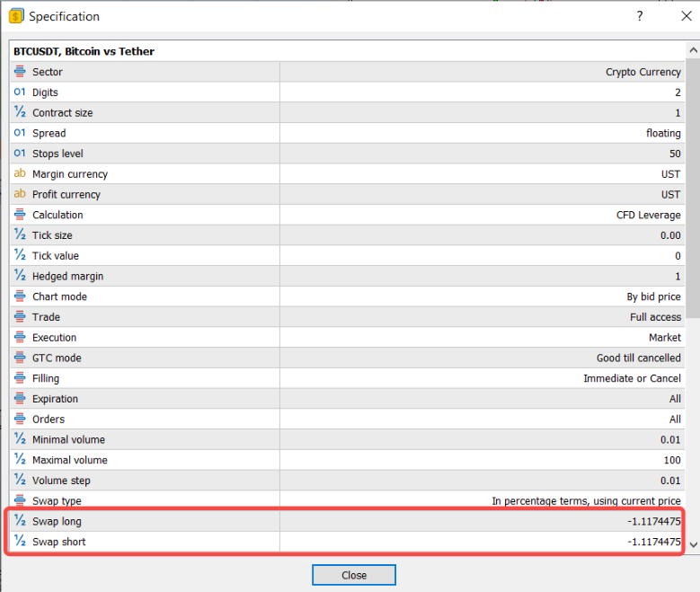Click the 'Tick value' label
The width and height of the screenshot is (700, 592).
(56, 256)
